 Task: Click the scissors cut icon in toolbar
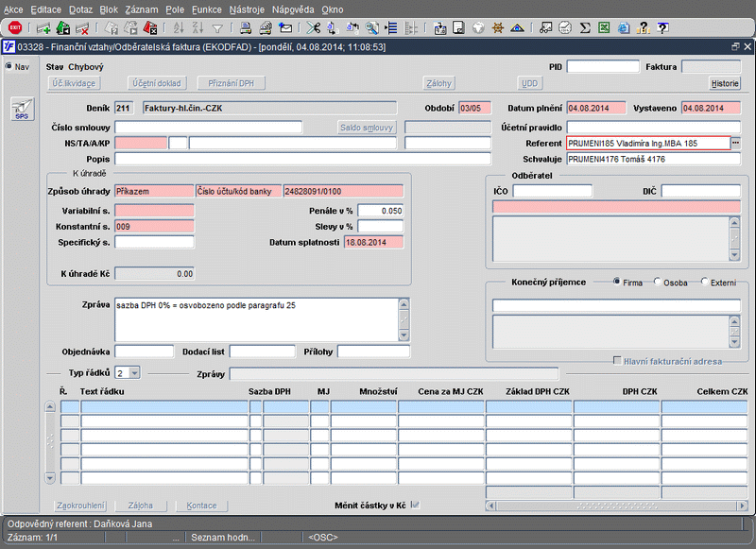(314, 27)
